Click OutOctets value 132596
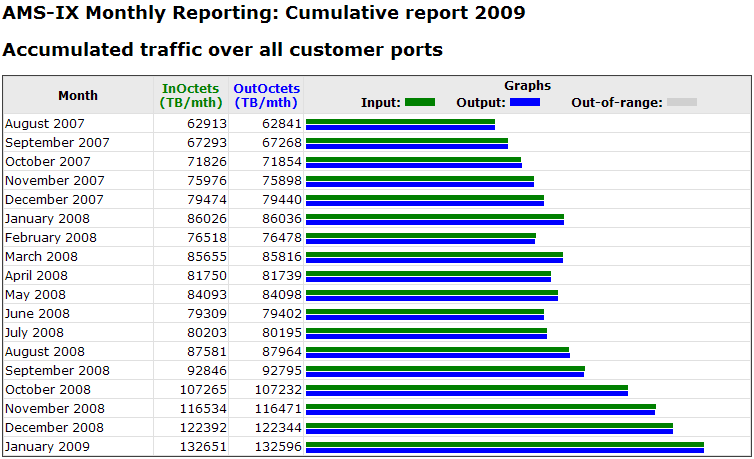 point(278,447)
